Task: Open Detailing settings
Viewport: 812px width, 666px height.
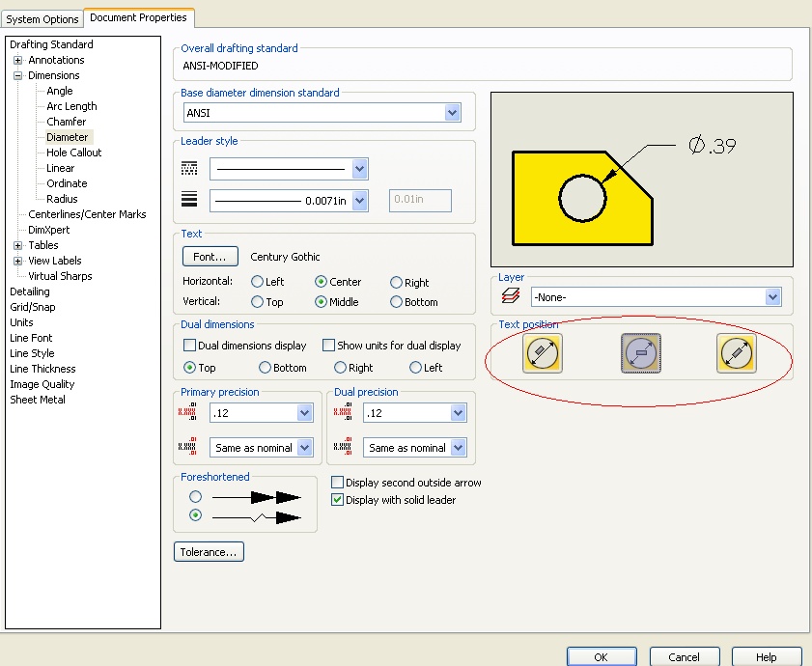Action: click(30, 291)
